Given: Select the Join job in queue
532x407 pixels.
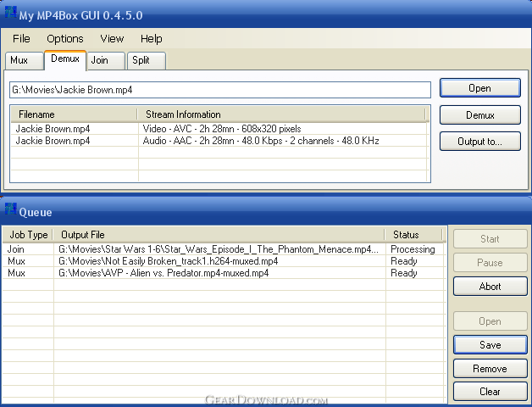Looking at the screenshot, I should tap(15, 249).
